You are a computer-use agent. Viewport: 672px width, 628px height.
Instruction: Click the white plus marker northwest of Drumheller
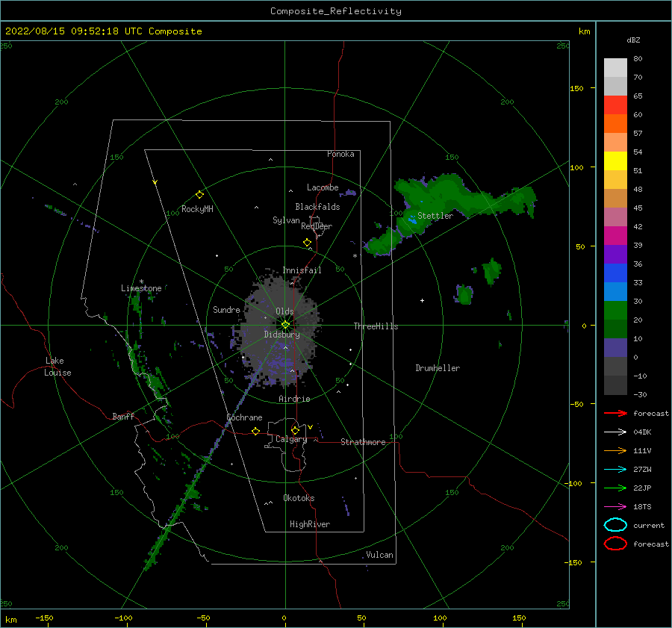pyautogui.click(x=422, y=300)
